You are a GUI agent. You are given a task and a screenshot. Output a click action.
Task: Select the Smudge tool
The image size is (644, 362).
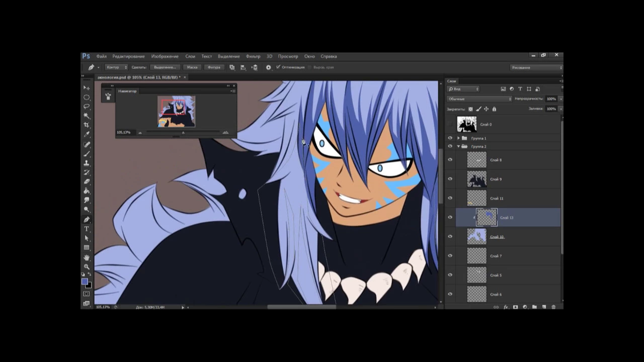pyautogui.click(x=87, y=200)
